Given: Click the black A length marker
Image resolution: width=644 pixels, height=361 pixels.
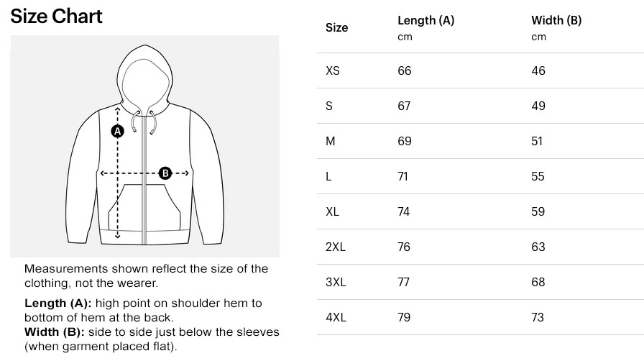Looking at the screenshot, I should point(117,131).
